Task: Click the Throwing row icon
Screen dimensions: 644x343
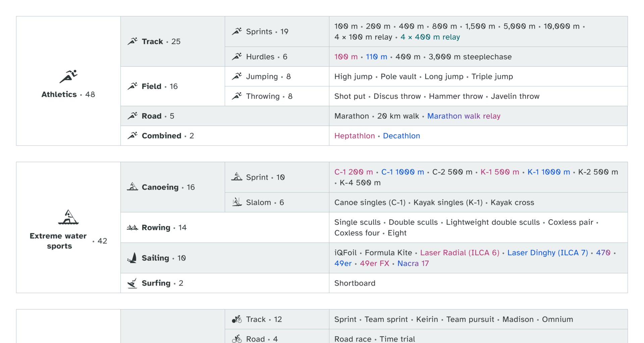Action: pos(237,96)
